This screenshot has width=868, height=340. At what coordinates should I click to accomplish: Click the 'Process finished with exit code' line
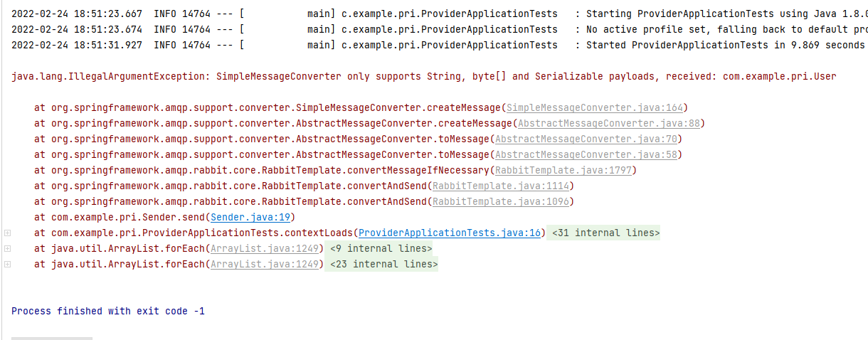coord(108,311)
